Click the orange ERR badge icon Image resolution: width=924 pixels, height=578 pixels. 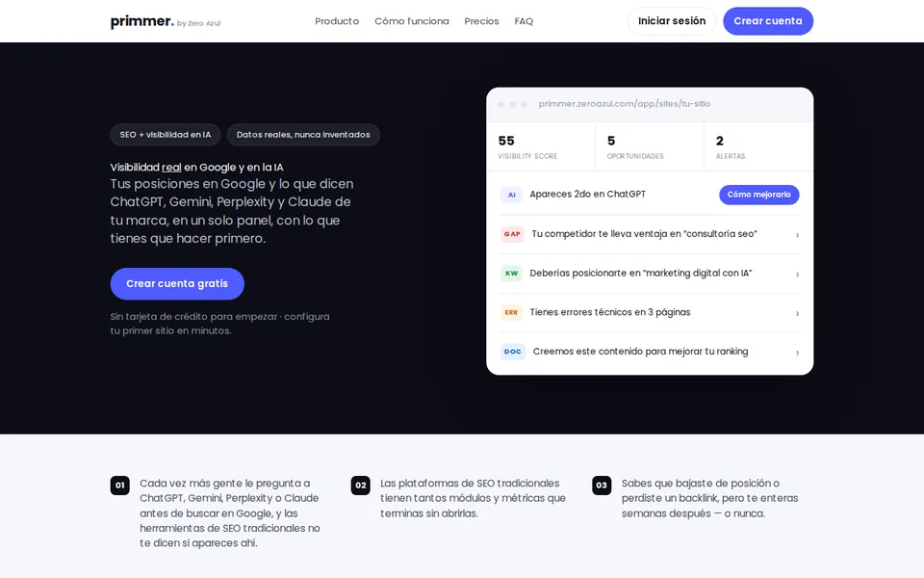(x=511, y=312)
